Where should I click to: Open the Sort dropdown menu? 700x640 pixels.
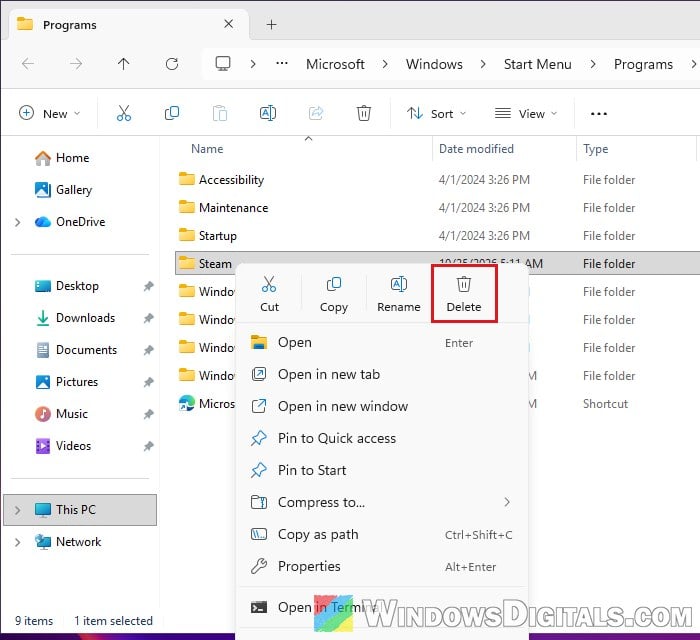pyautogui.click(x=436, y=113)
